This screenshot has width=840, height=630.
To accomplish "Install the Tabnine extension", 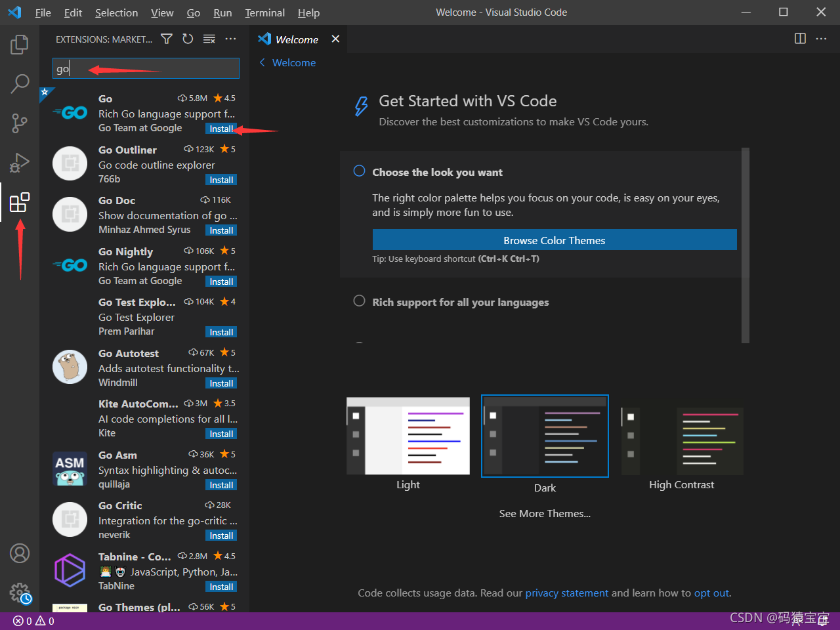I will [x=221, y=587].
